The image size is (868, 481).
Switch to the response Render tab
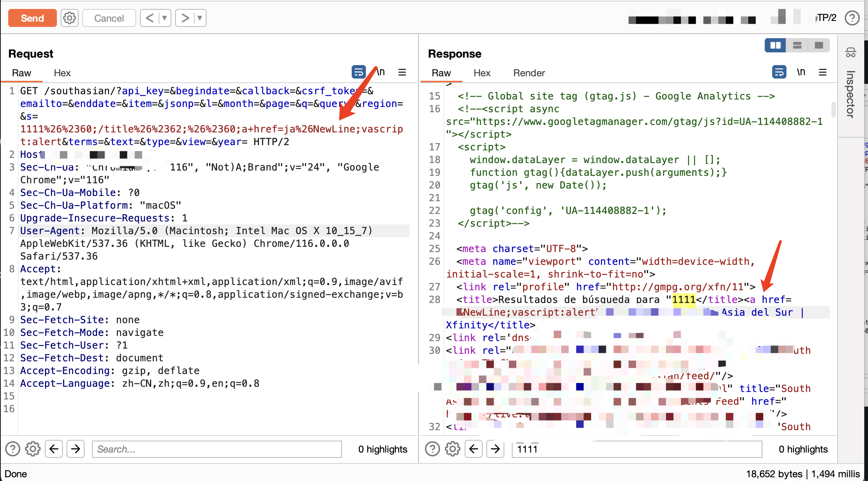[x=529, y=73]
